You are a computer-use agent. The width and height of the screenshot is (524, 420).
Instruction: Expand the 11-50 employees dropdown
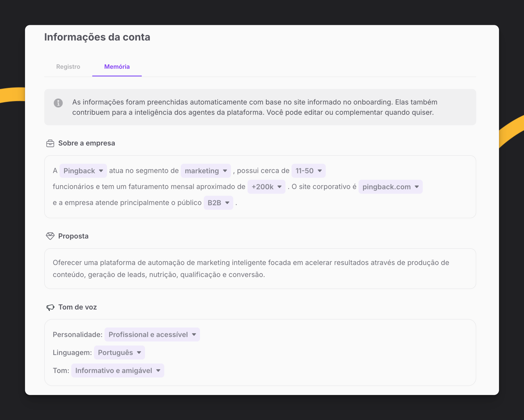tap(308, 171)
